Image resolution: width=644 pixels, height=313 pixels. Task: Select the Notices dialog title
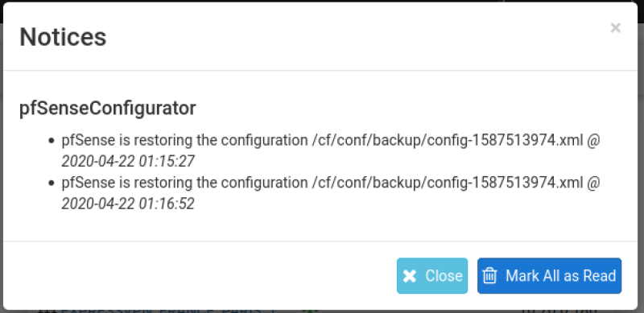click(x=63, y=36)
